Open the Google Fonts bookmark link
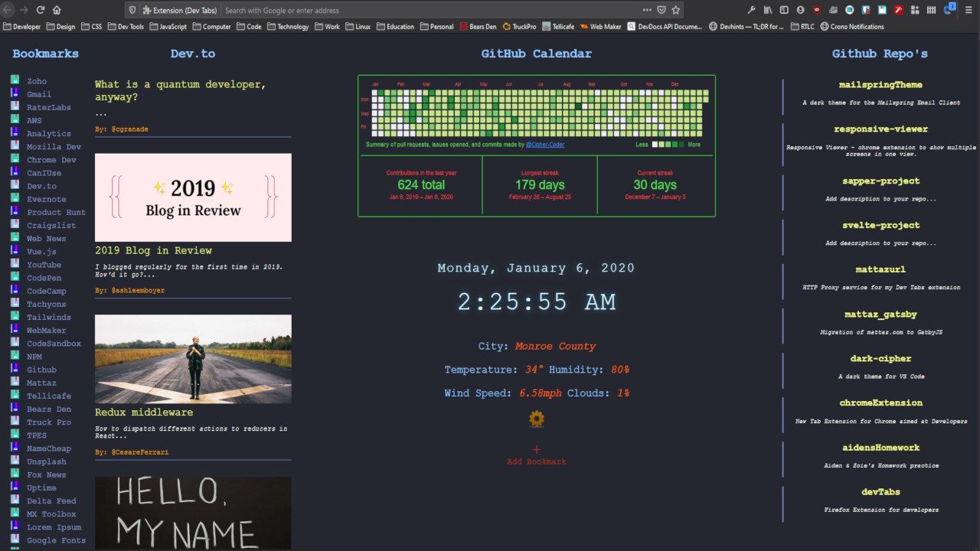 [x=56, y=540]
